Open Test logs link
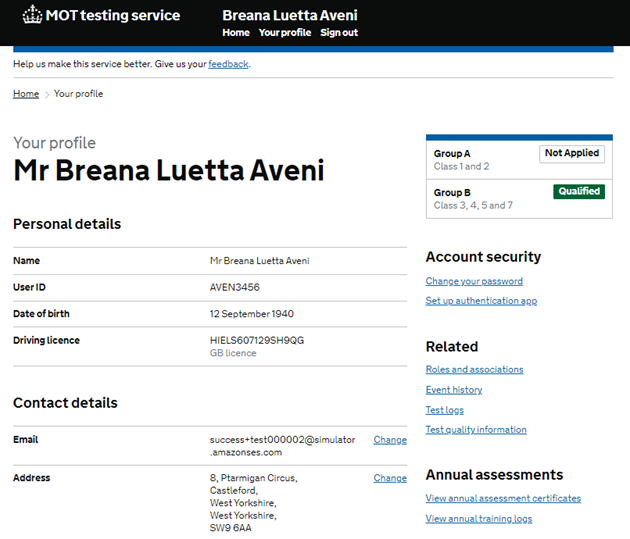 (445, 410)
